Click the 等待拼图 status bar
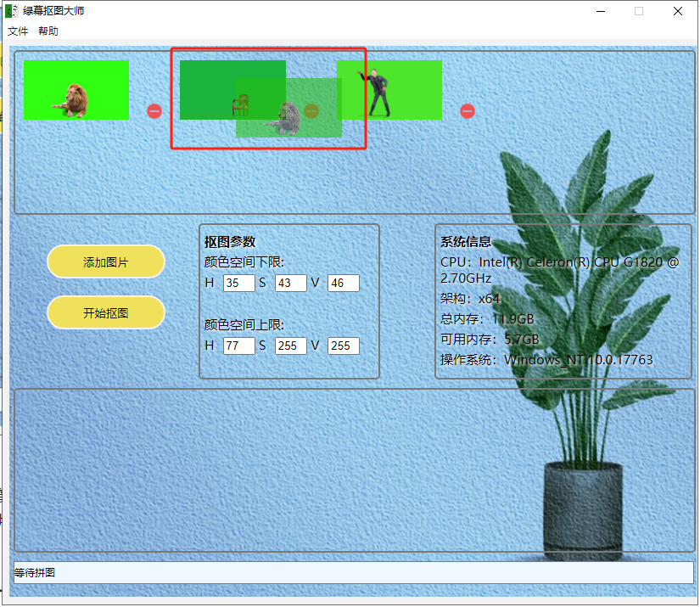Image resolution: width=700 pixels, height=607 pixels. (x=354, y=572)
